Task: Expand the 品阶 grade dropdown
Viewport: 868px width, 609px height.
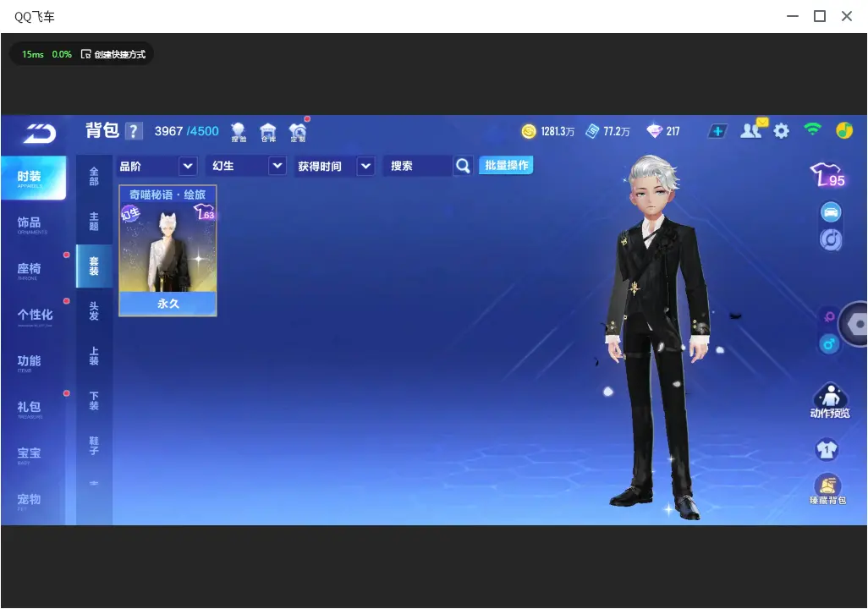Action: tap(157, 166)
